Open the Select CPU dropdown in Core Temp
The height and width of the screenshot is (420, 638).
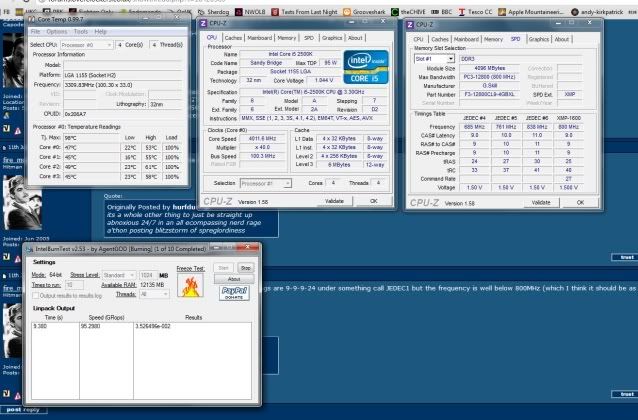coord(86,45)
